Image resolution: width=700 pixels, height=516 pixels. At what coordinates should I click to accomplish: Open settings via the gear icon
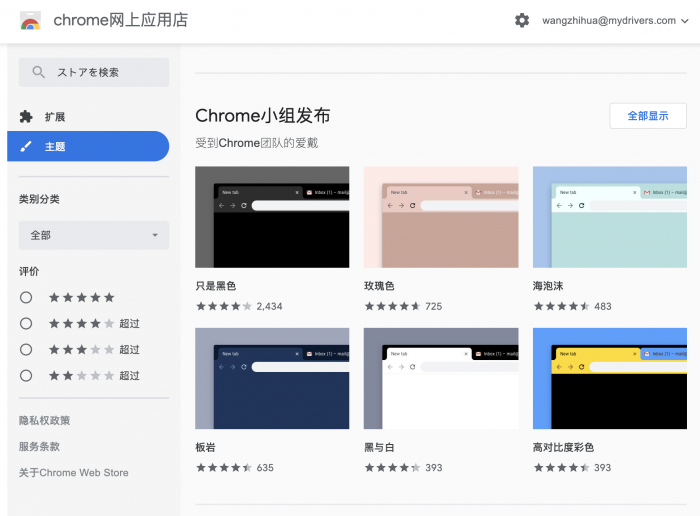coord(522,20)
